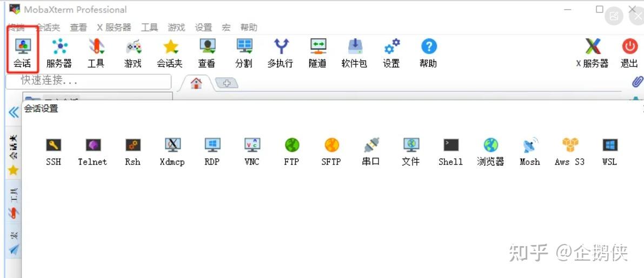Click the paperclip icon at right
The image size is (644, 278).
(x=637, y=82)
